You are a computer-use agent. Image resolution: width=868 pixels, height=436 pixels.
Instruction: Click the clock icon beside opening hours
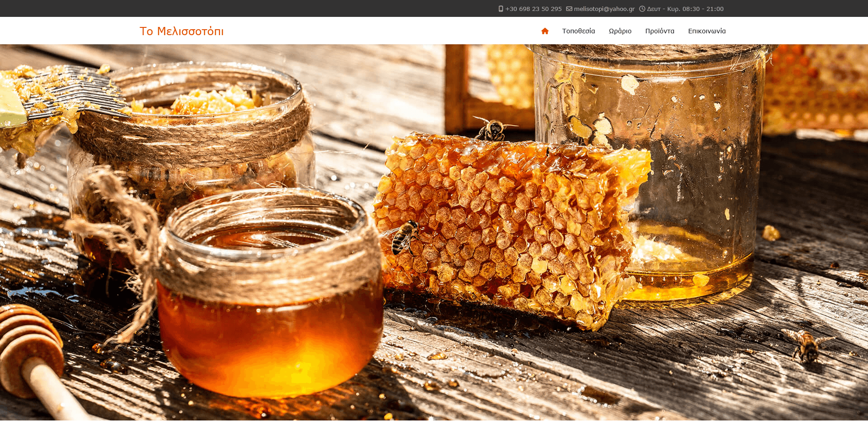[642, 9]
